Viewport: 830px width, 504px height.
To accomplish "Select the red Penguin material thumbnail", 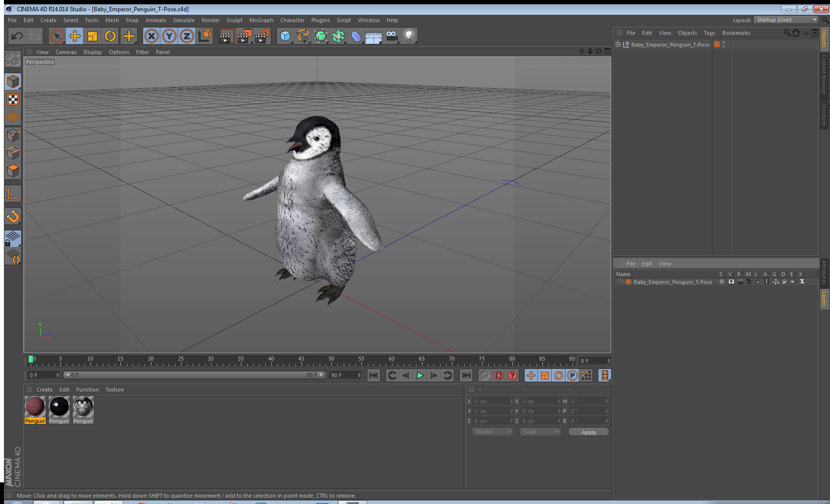I will click(x=35, y=406).
